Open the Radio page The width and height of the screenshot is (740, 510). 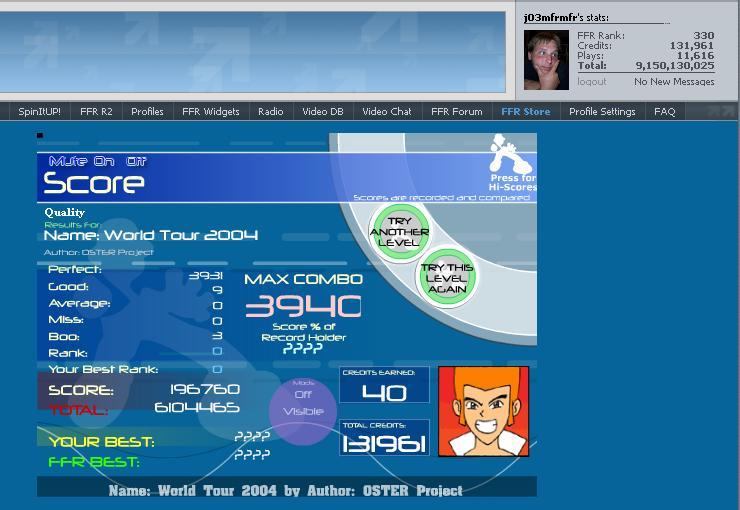pos(271,112)
